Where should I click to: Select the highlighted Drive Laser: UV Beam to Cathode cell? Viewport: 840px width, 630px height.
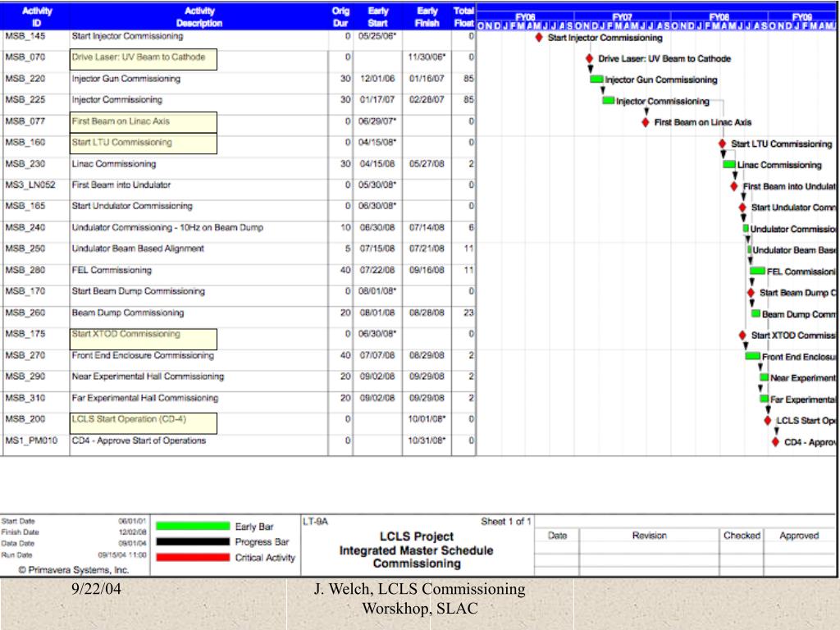(x=143, y=59)
